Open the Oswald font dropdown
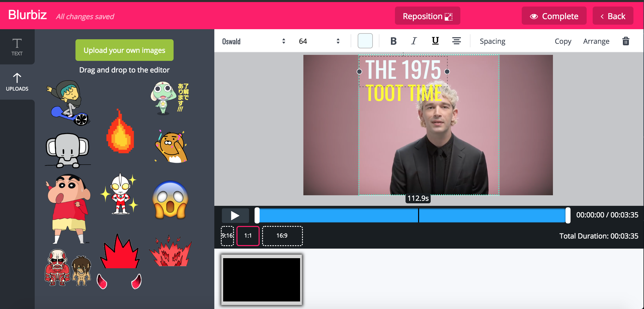 254,41
